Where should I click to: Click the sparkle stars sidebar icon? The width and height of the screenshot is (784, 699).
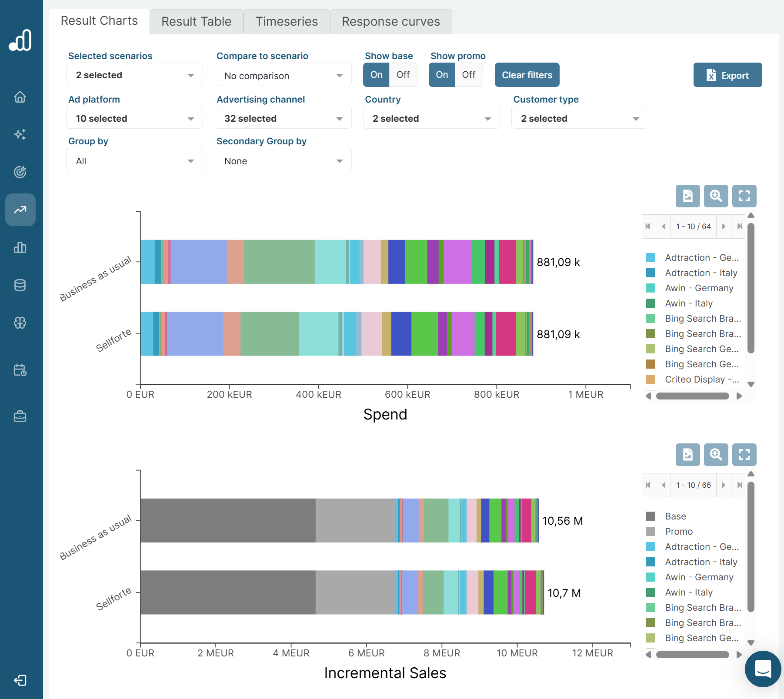tap(20, 134)
